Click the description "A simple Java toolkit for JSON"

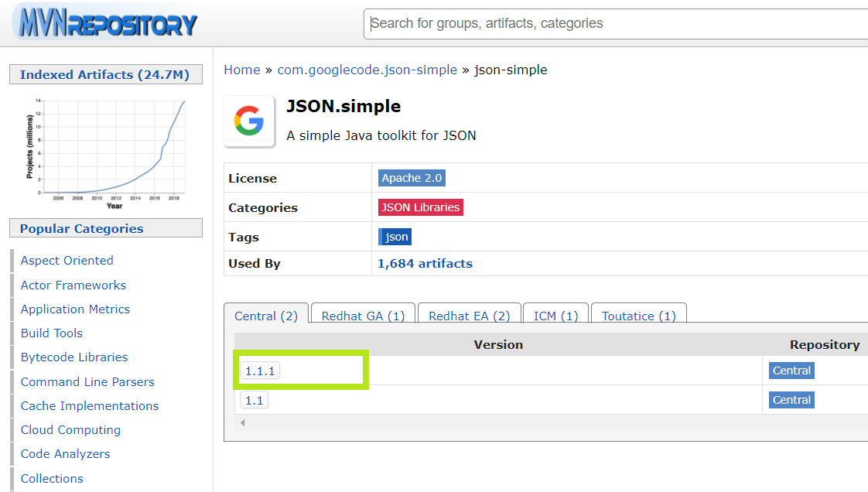[381, 135]
